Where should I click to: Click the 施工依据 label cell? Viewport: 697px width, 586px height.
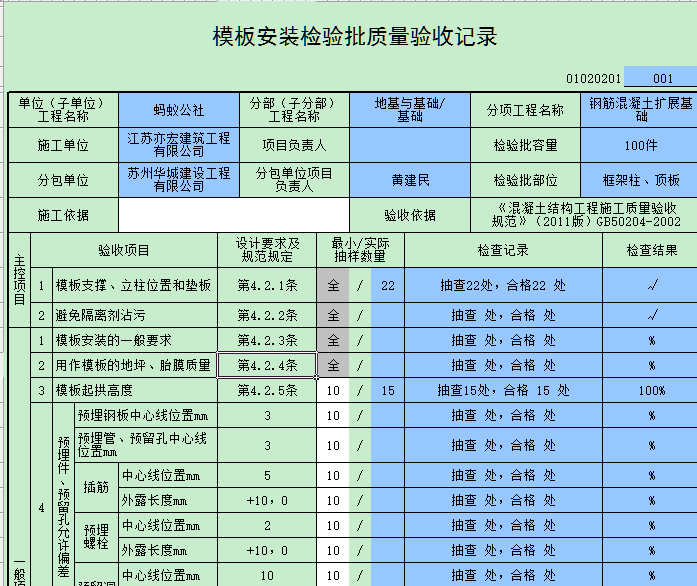(63, 215)
